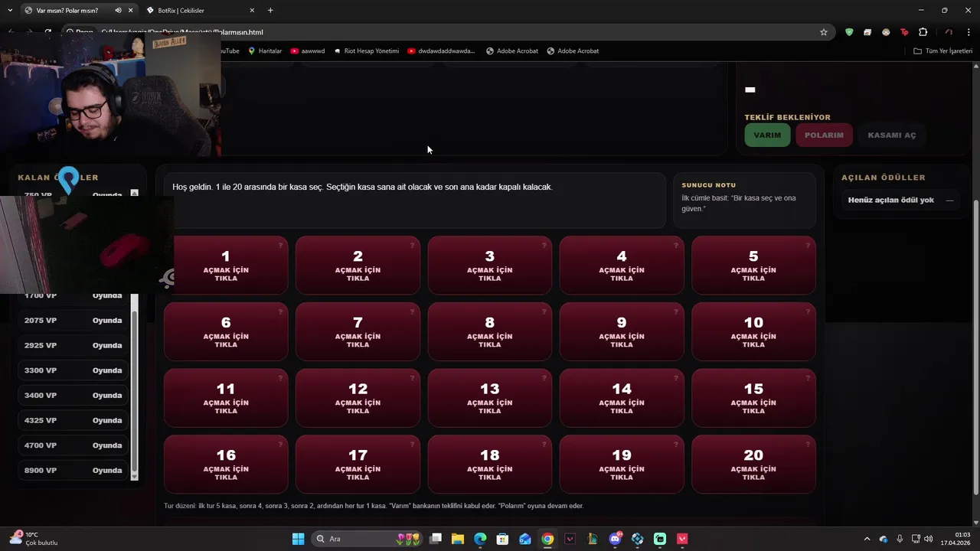Open the Extensions puzzle icon
Screen dimensions: 980x551
[x=923, y=32]
